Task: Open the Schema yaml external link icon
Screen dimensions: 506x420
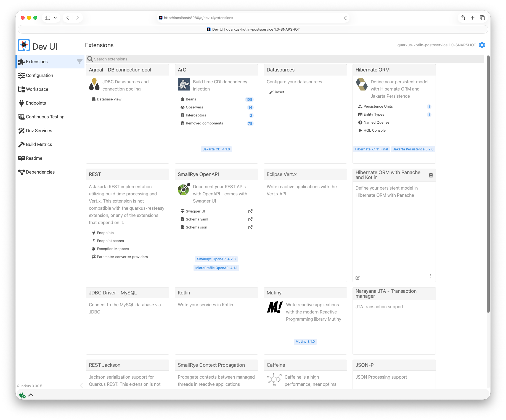Action: pos(250,219)
